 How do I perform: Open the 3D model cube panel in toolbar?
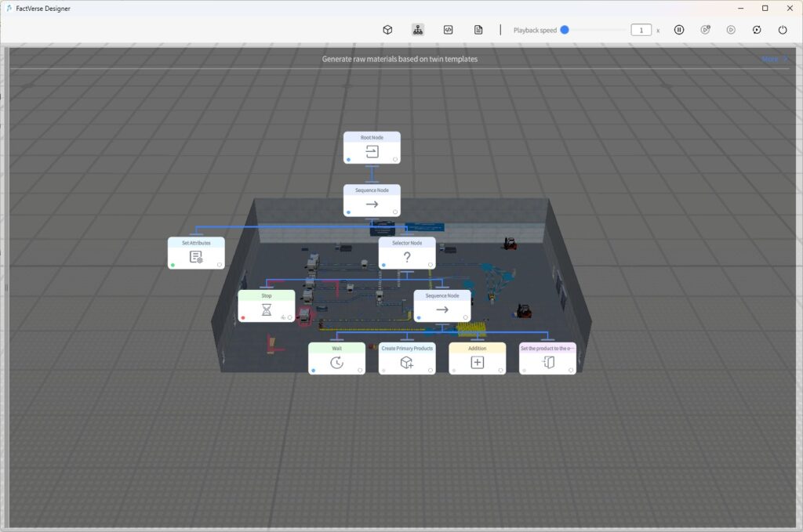click(x=387, y=29)
